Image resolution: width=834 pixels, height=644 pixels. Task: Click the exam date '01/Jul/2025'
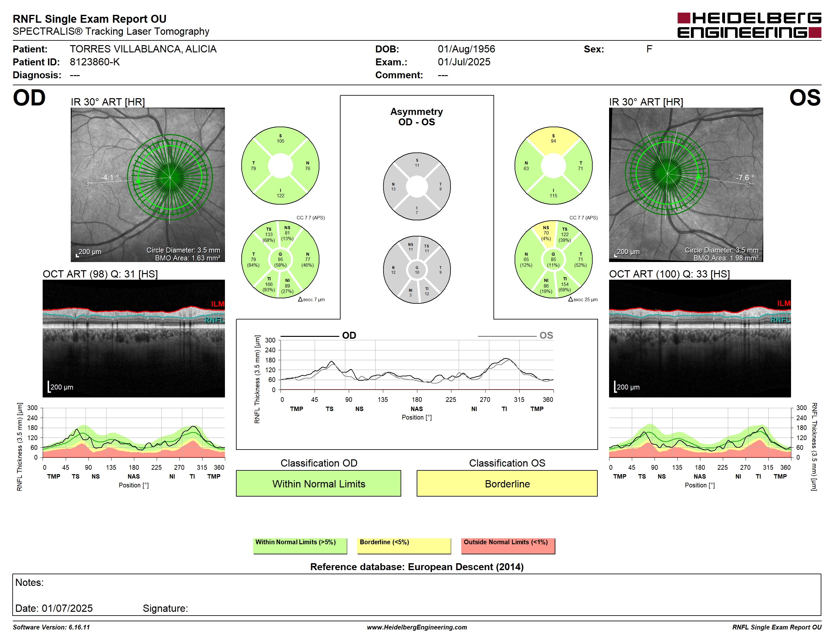[464, 62]
